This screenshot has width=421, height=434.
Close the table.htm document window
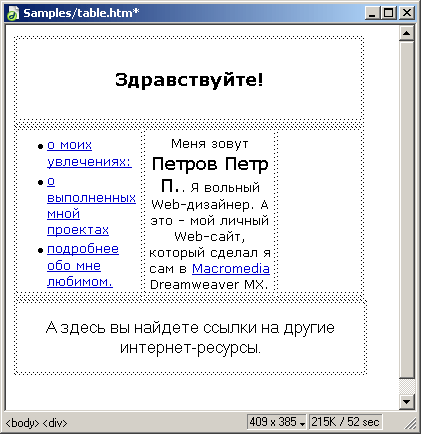(x=407, y=13)
